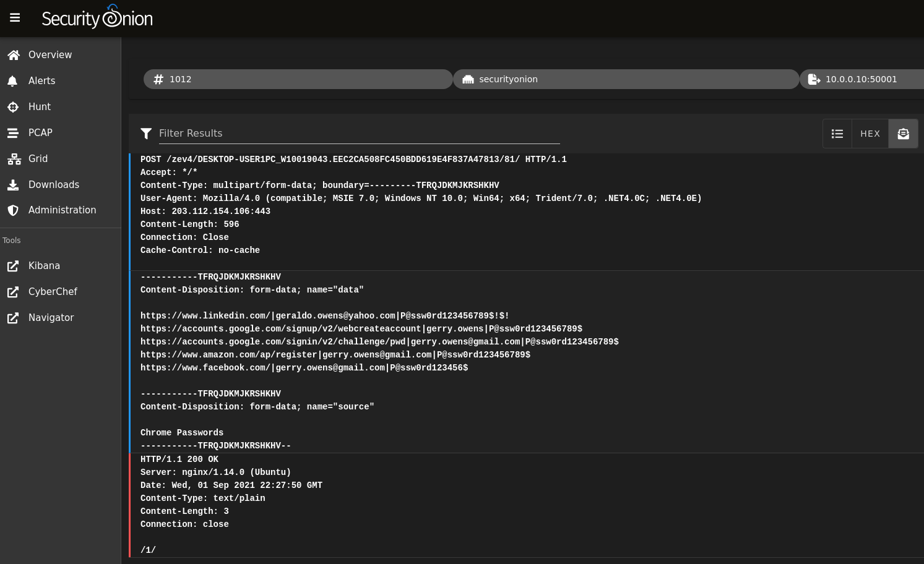This screenshot has height=564, width=924.
Task: Click the Alerts bell icon
Action: point(12,81)
